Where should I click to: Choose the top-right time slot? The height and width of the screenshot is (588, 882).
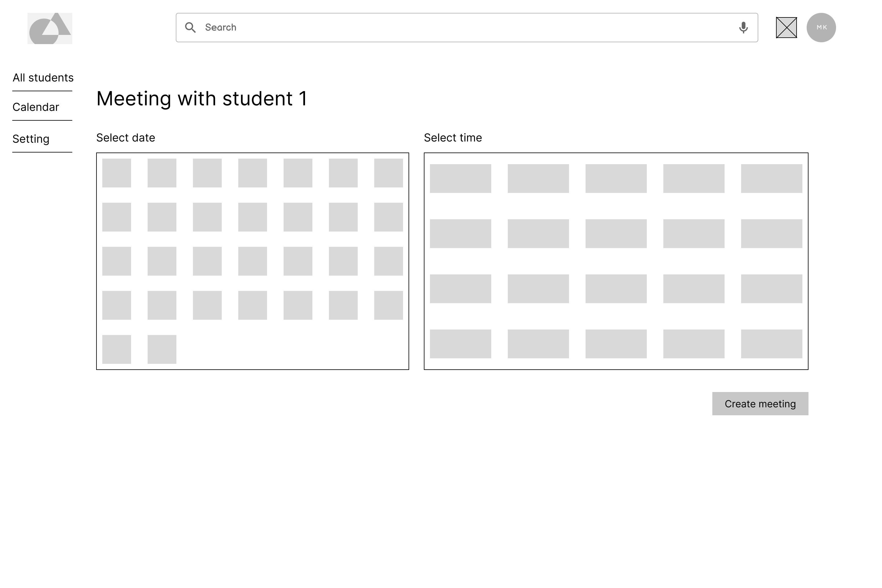pos(771,179)
